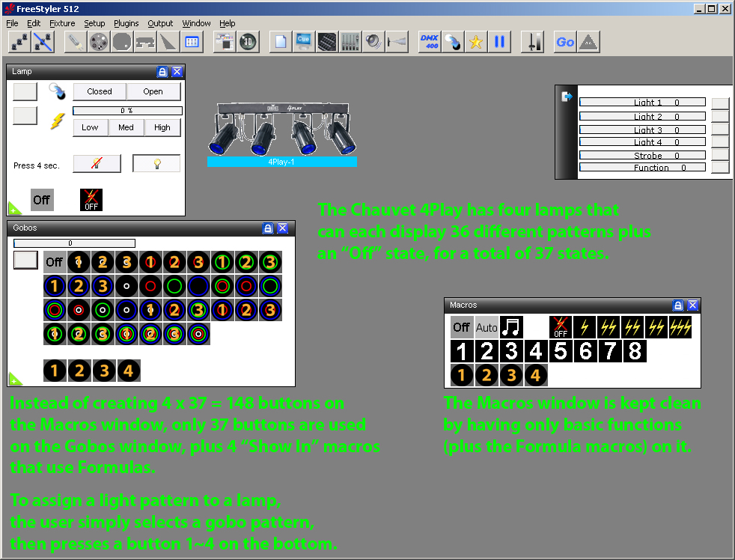
Task: Expand green corner triangle in Gobos window
Action: tap(15, 379)
